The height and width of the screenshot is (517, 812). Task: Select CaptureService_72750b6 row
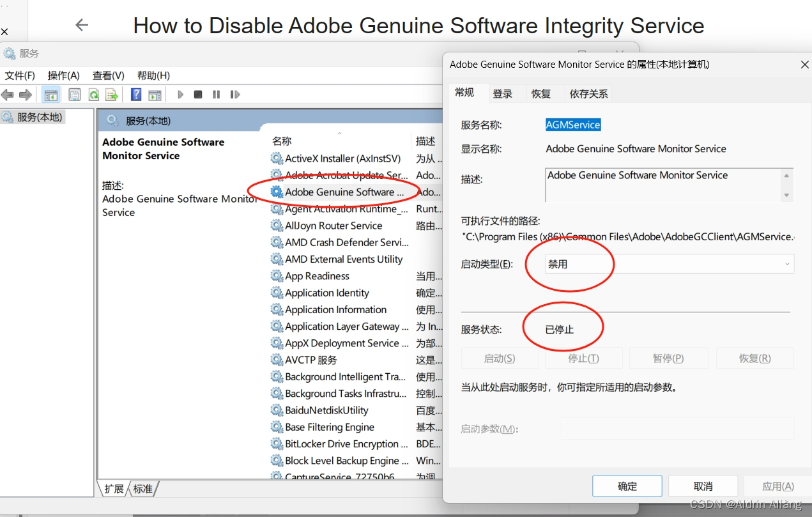(355, 475)
